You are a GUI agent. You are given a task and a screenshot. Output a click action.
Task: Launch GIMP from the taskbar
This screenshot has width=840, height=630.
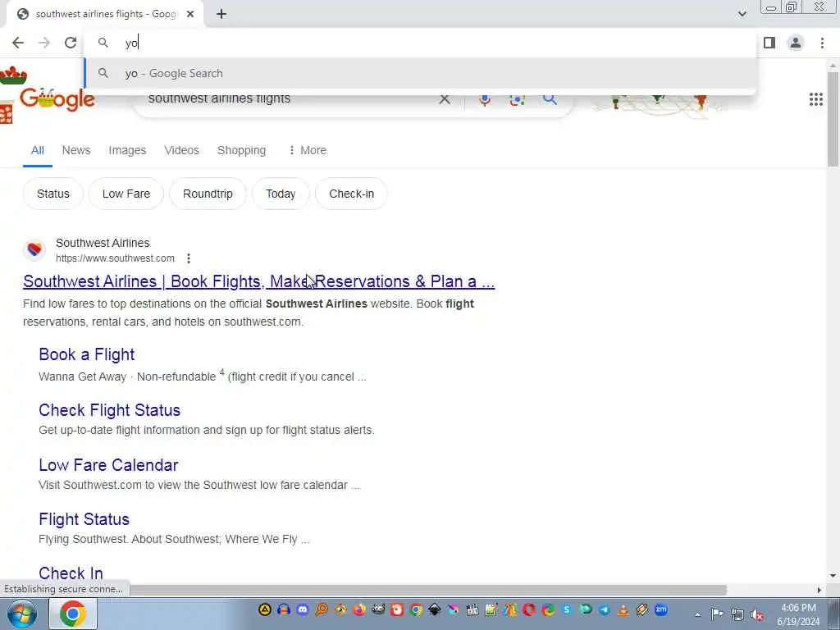pyautogui.click(x=378, y=609)
